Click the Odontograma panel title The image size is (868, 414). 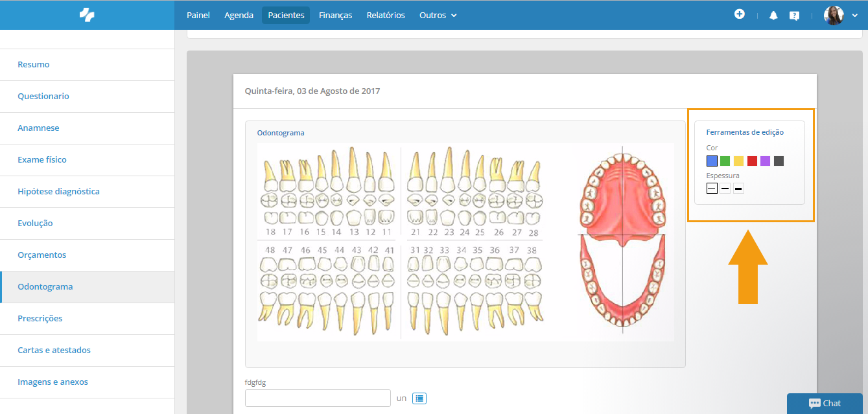point(281,133)
